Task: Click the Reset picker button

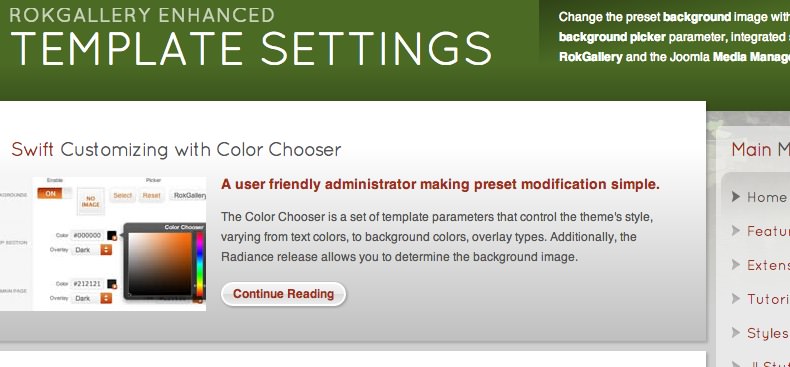Action: point(151,196)
